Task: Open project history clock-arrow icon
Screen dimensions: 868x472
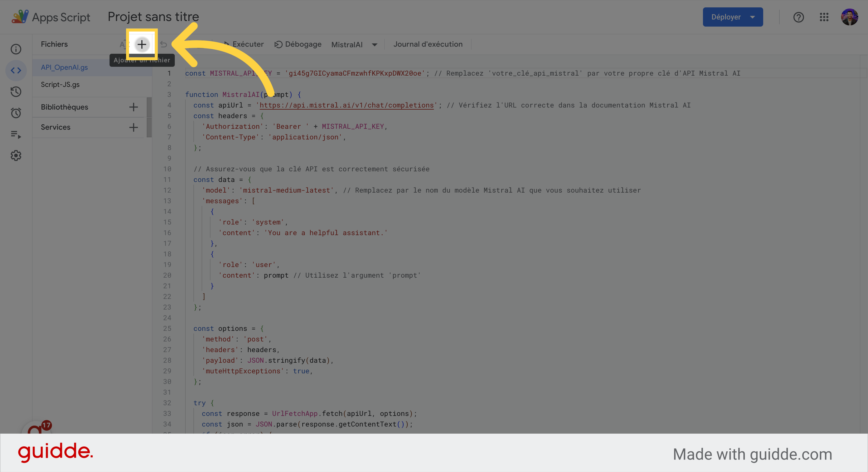Action: coord(16,92)
